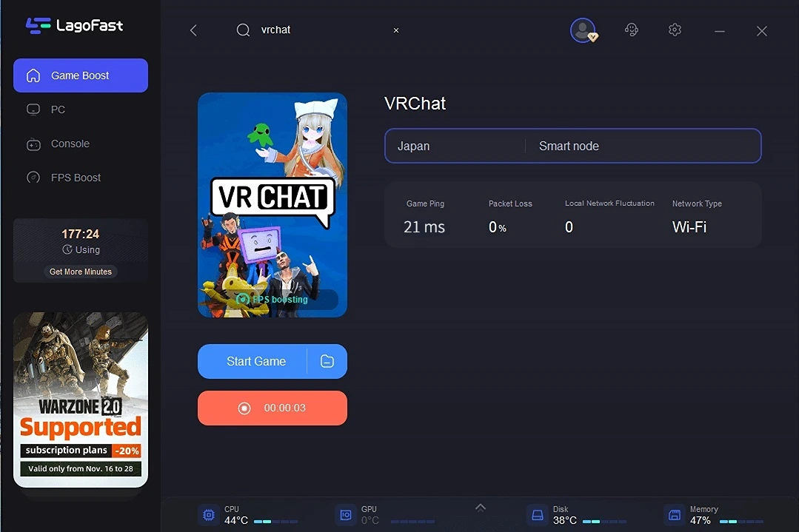Open the Japan server region selector

[x=455, y=146]
